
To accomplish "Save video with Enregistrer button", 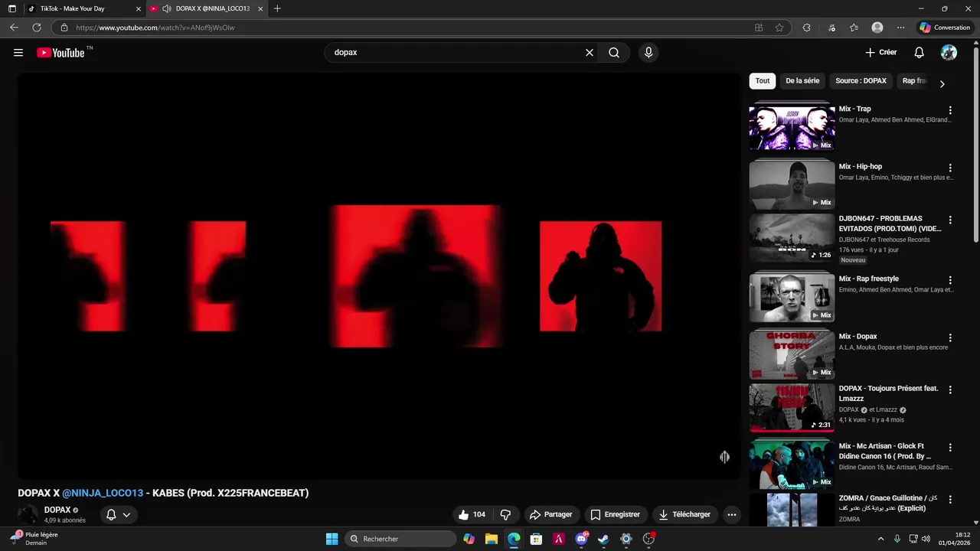I will (615, 514).
